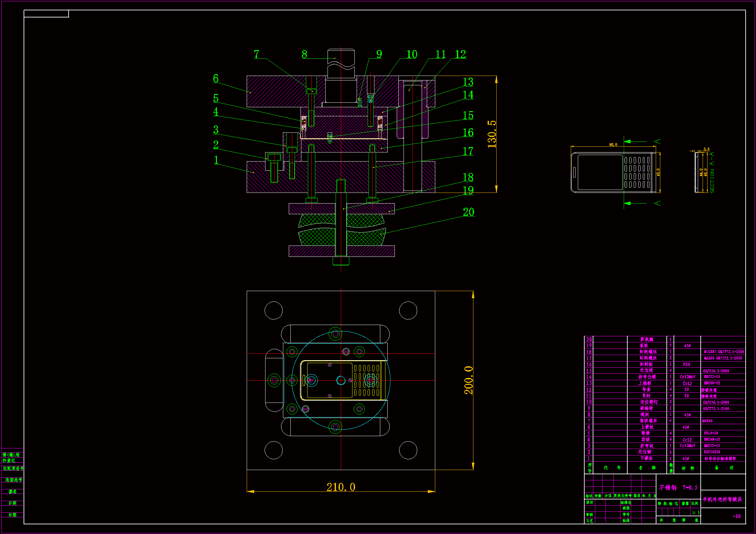Click the 1:1 scale value cell
756x534 pixels.
pyautogui.click(x=696, y=512)
